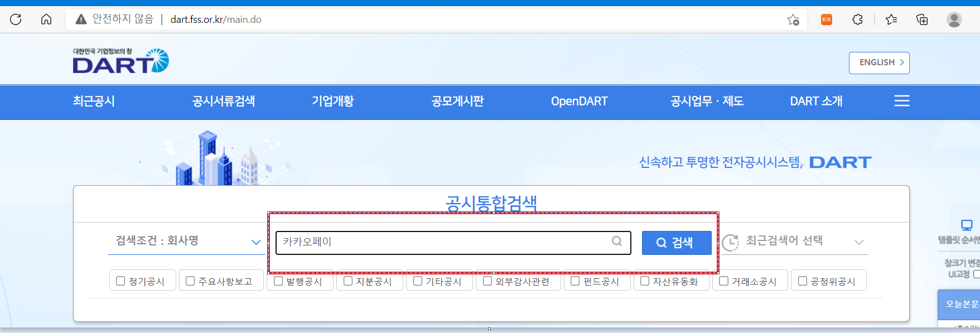
Task: Click the template order monitor icon
Action: (967, 225)
